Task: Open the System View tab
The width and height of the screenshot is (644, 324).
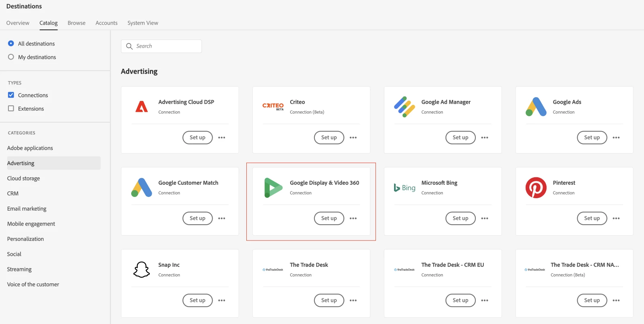Action: (143, 23)
